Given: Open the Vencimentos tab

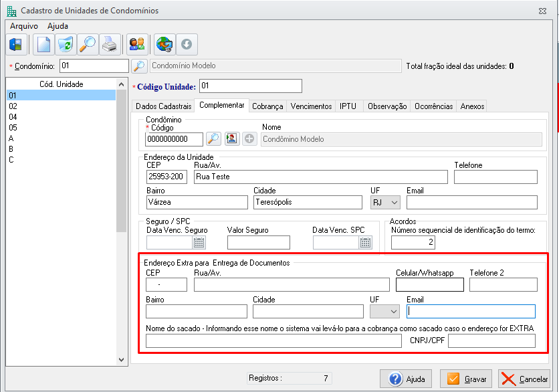Looking at the screenshot, I should [x=311, y=106].
